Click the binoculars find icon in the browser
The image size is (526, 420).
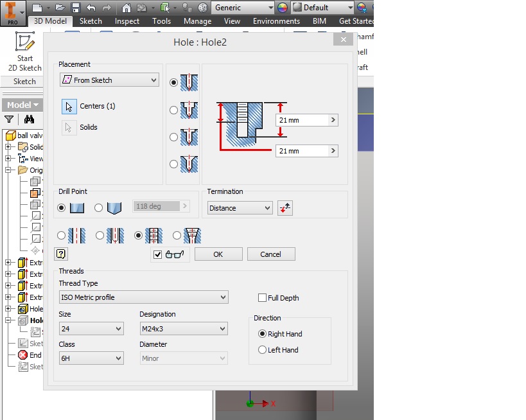click(29, 119)
